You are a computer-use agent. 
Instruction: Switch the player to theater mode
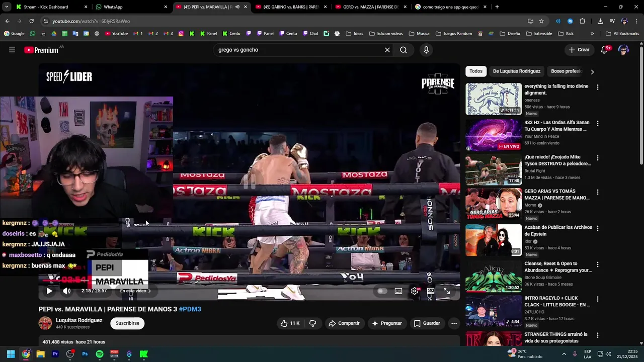431,291
